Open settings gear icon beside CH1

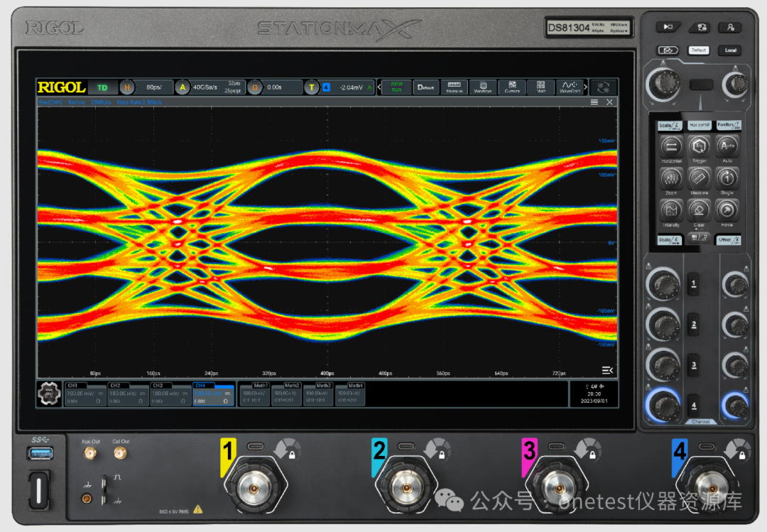click(49, 393)
